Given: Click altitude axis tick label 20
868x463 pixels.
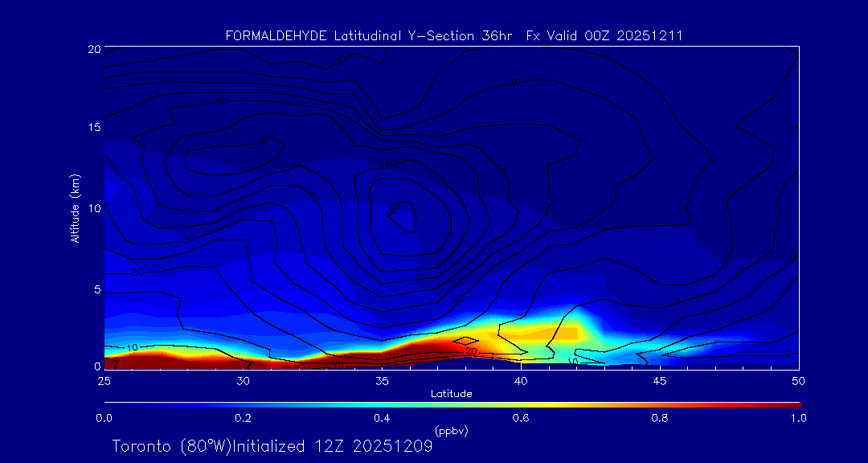Looking at the screenshot, I should pos(93,49).
